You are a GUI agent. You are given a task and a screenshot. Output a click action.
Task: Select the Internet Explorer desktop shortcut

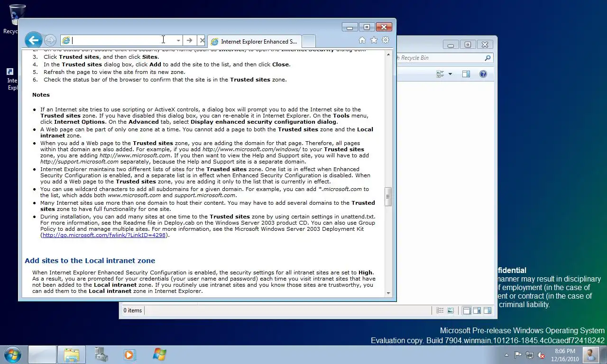9,79
